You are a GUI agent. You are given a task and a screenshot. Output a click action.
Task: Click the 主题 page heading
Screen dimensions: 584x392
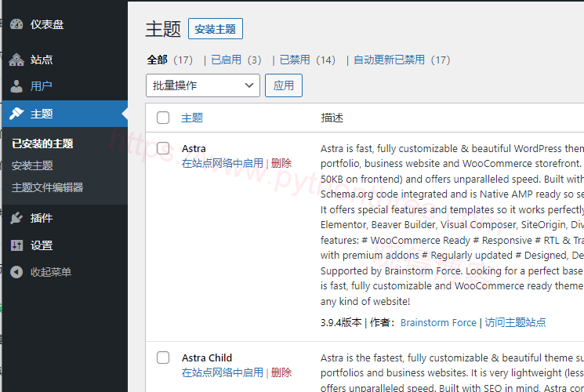coord(163,29)
